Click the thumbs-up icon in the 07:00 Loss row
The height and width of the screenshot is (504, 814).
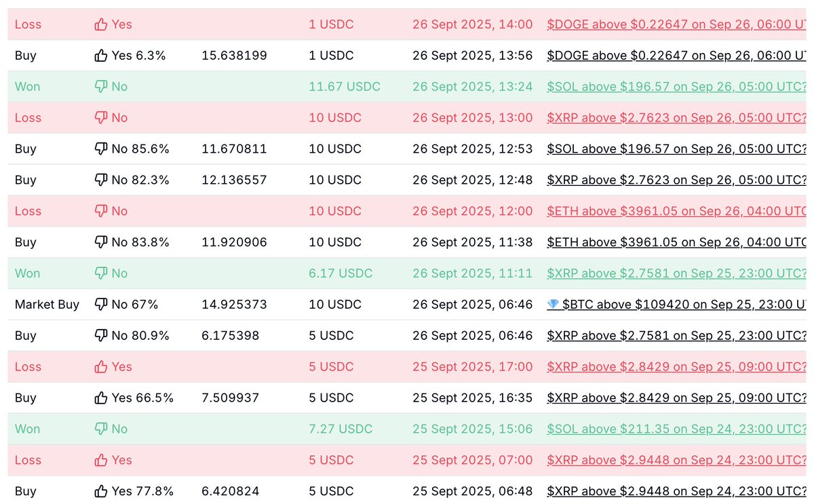(101, 461)
